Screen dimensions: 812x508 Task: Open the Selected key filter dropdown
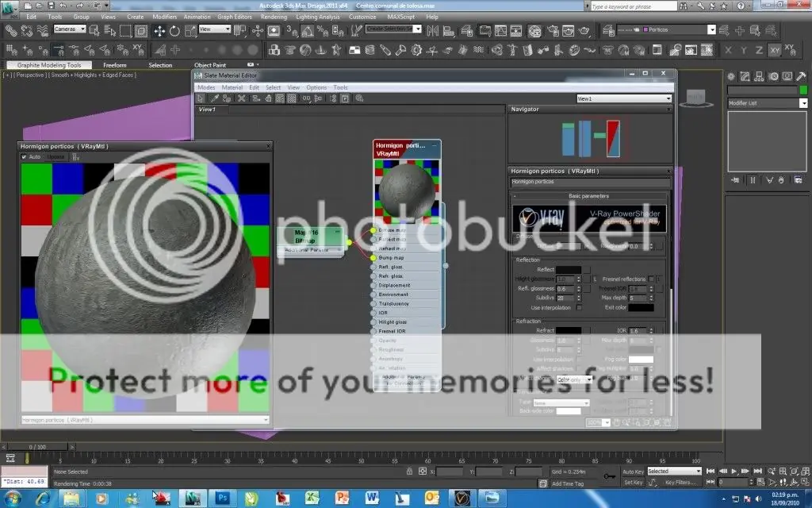click(674, 471)
